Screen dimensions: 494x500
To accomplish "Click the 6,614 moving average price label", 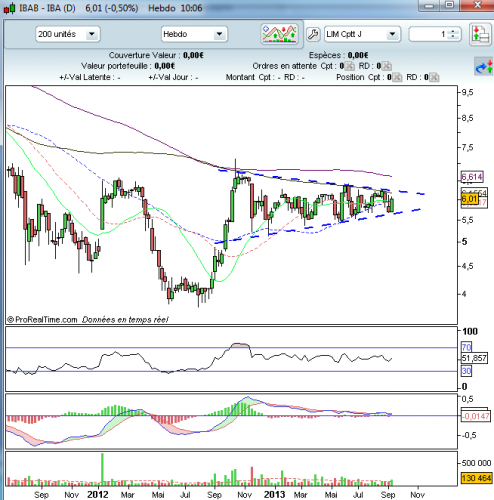I will 472,177.
